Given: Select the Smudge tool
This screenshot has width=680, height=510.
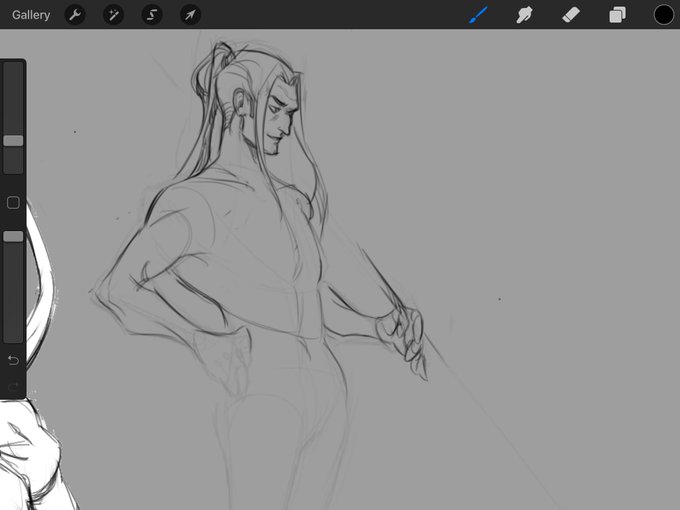Looking at the screenshot, I should 524,15.
